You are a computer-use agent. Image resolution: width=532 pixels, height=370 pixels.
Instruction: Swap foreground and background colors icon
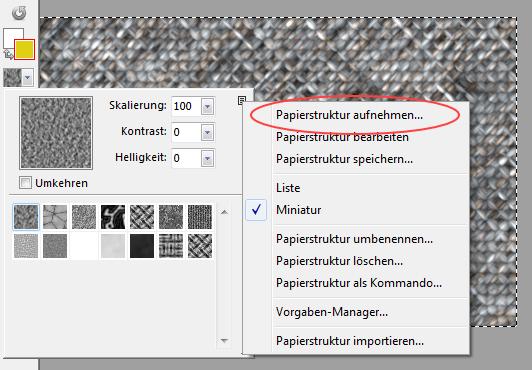[8, 54]
